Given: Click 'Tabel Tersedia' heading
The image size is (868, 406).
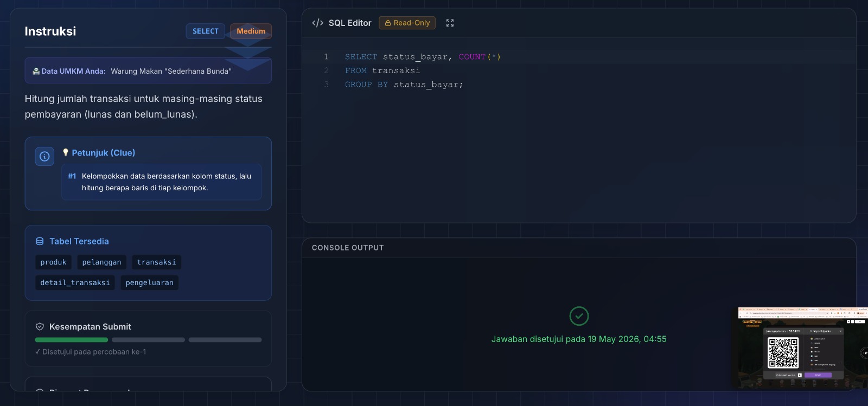Looking at the screenshot, I should (79, 241).
